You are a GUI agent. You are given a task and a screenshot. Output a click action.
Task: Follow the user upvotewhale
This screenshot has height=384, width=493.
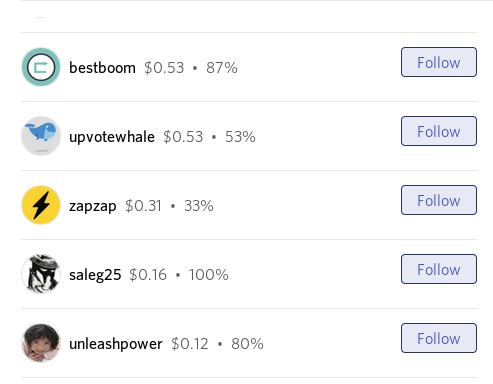[x=439, y=131]
